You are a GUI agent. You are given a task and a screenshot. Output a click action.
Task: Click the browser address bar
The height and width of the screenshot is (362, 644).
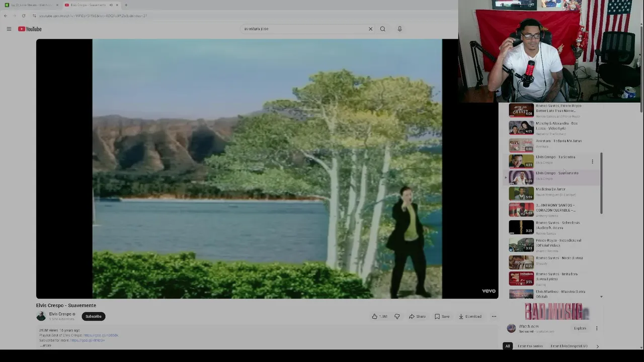[x=242, y=16]
